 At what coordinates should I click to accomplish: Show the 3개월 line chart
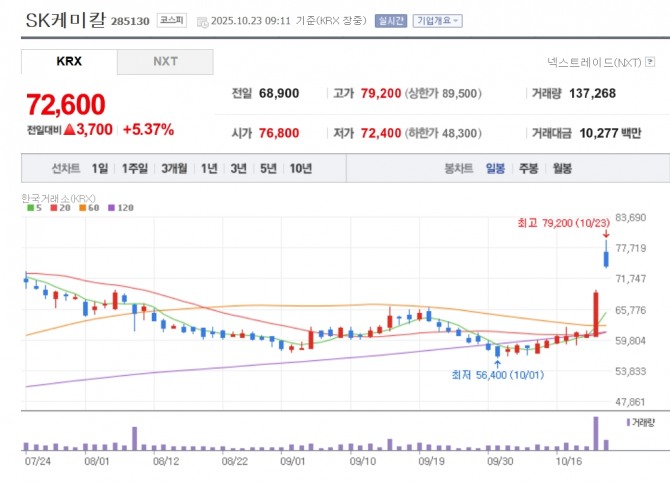[x=174, y=168]
